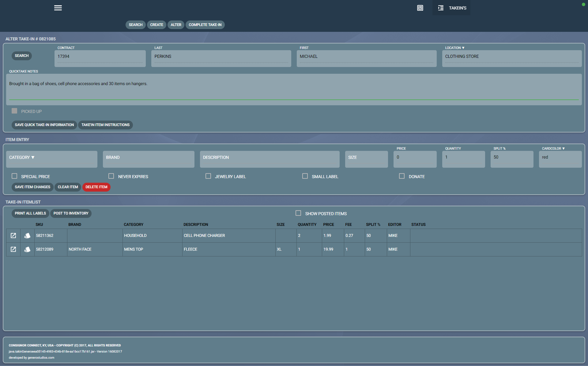Print label icon for North Face fleece row
Viewport: 588px width, 366px height.
(27, 249)
